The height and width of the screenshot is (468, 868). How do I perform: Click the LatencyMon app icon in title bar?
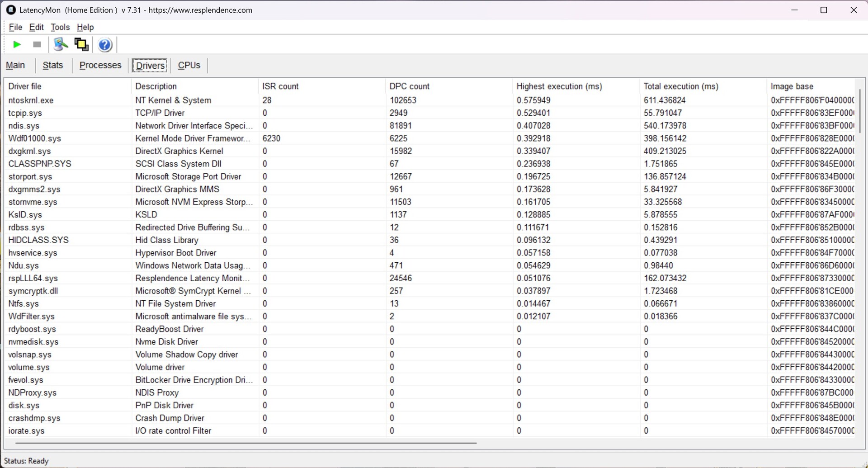11,10
